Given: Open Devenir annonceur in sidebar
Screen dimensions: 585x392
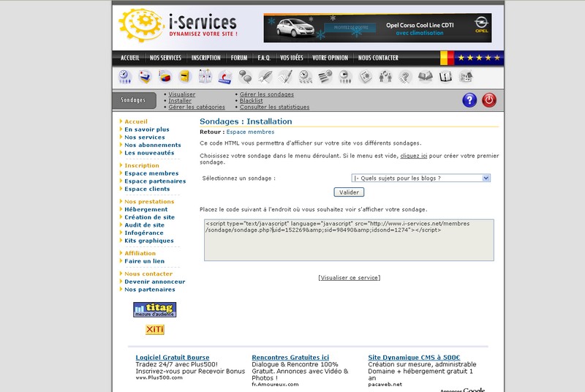Looking at the screenshot, I should click(155, 282).
